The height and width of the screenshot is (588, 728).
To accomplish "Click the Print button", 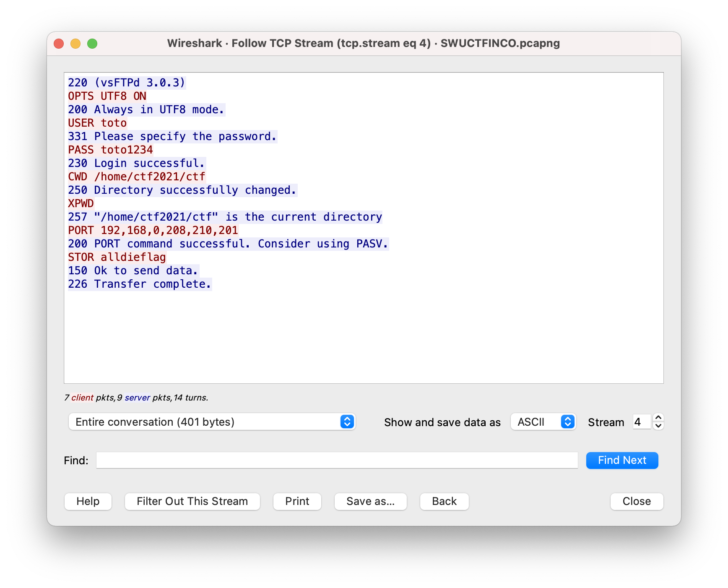I will 297,501.
